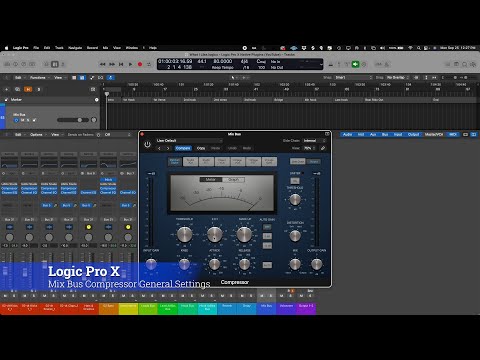Click the Attack knob
The height and width of the screenshot is (360, 480).
[x=214, y=264]
